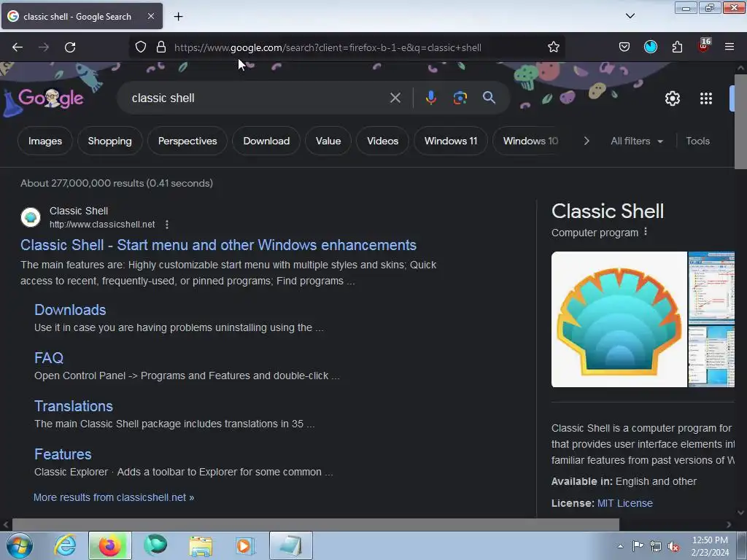Screen dimensions: 747x560
Task: Go back to the previous page
Action: tap(18, 47)
